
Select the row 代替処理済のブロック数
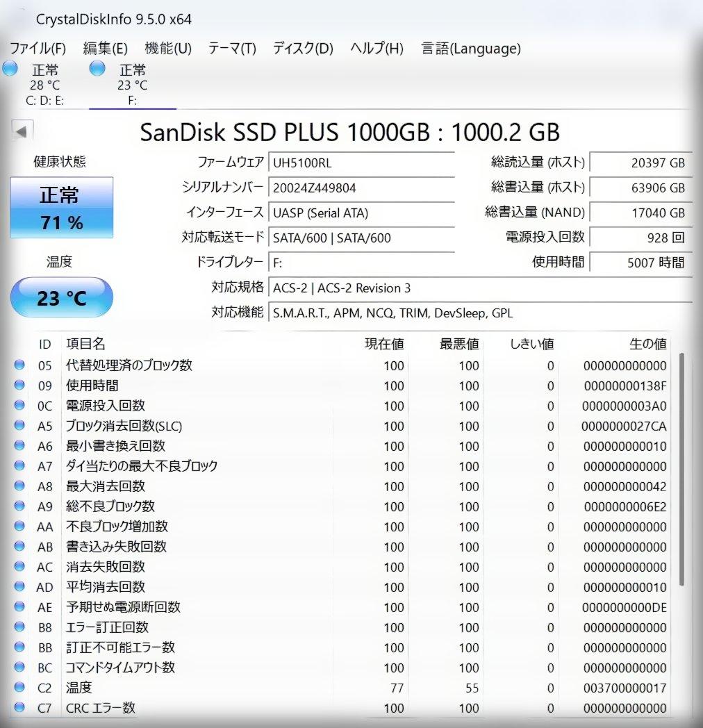(x=341, y=365)
